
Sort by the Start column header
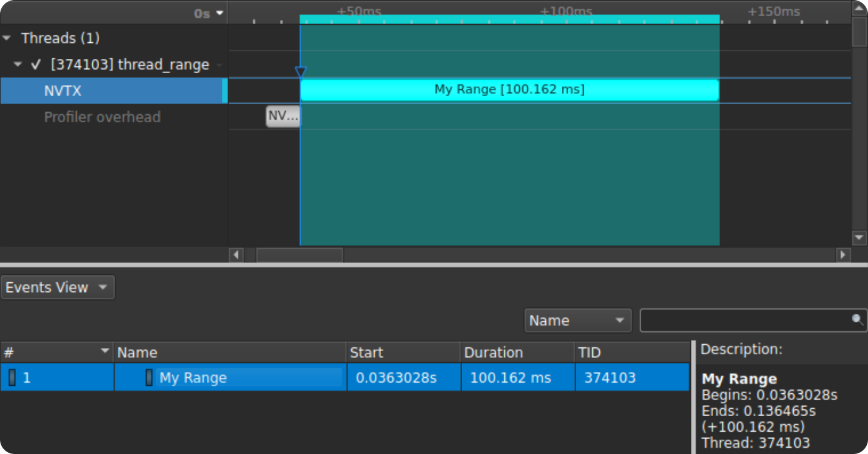[403, 353]
